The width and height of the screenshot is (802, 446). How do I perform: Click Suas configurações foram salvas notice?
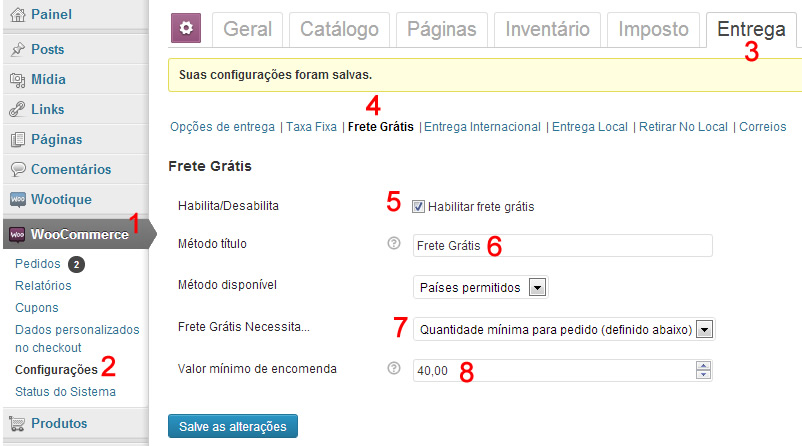(x=485, y=75)
